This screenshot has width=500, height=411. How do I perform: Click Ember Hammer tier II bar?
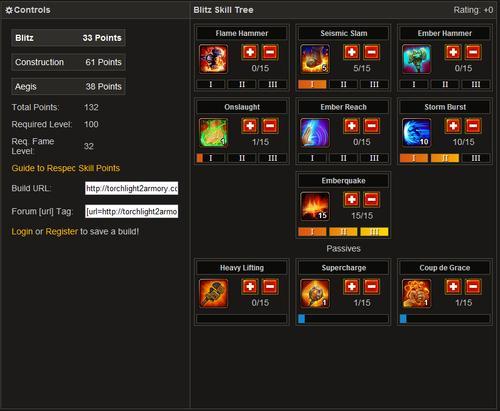coord(445,84)
